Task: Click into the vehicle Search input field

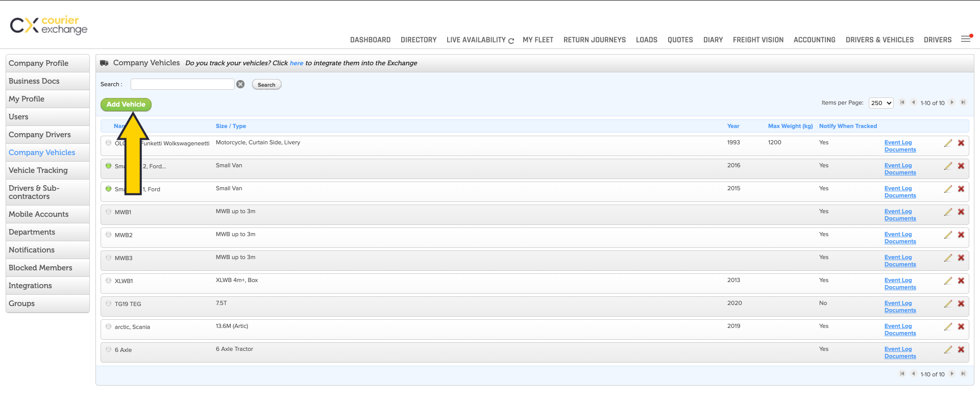Action: pos(183,84)
